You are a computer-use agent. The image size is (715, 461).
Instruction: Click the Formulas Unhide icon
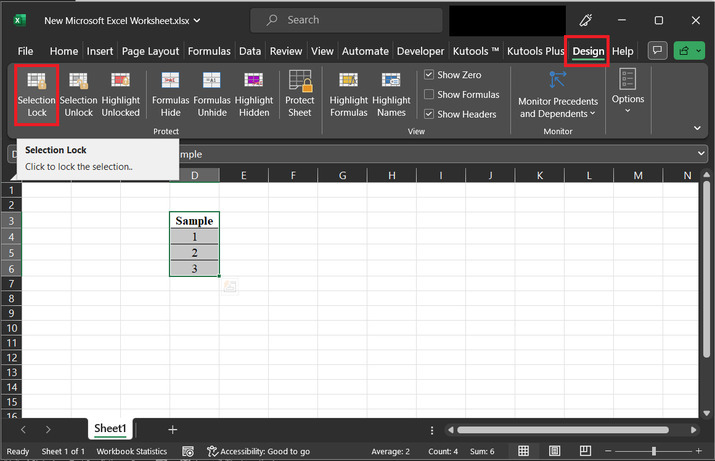coord(211,94)
